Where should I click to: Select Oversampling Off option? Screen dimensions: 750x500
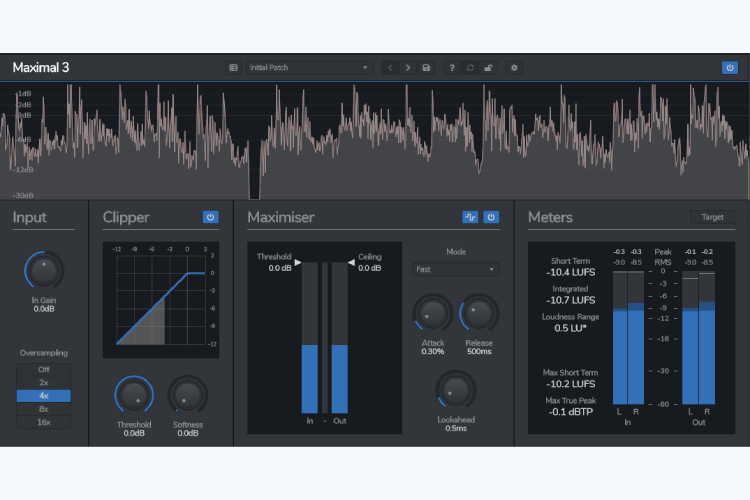pyautogui.click(x=44, y=369)
